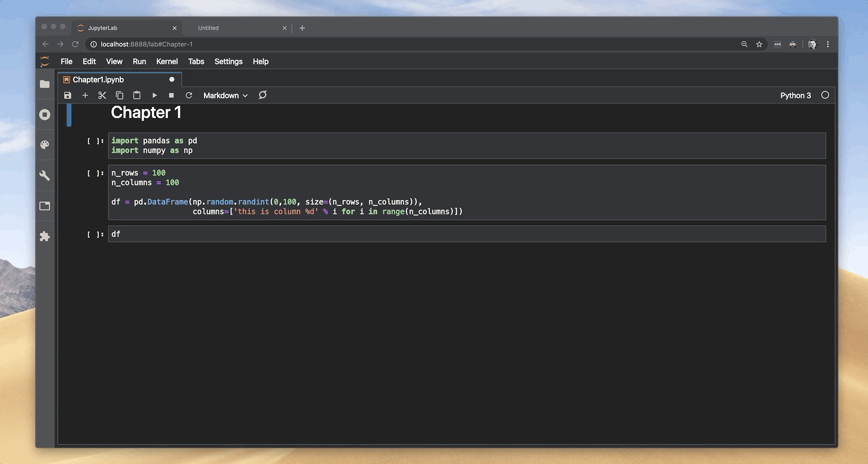This screenshot has width=868, height=464.
Task: Open the File Browser sidebar panel
Action: pyautogui.click(x=45, y=84)
